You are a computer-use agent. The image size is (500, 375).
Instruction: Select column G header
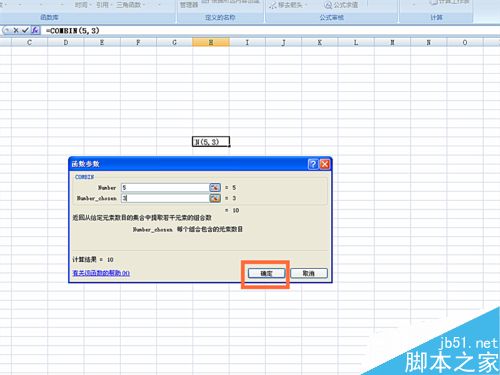click(174, 42)
